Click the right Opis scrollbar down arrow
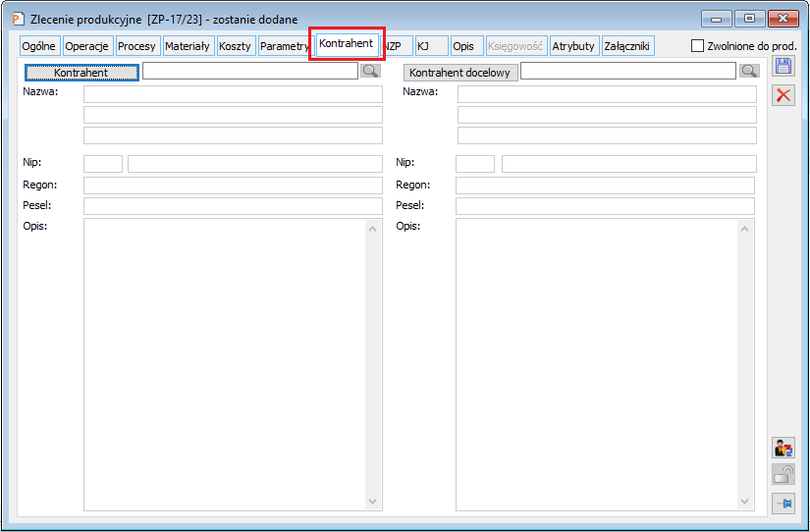 pyautogui.click(x=744, y=501)
